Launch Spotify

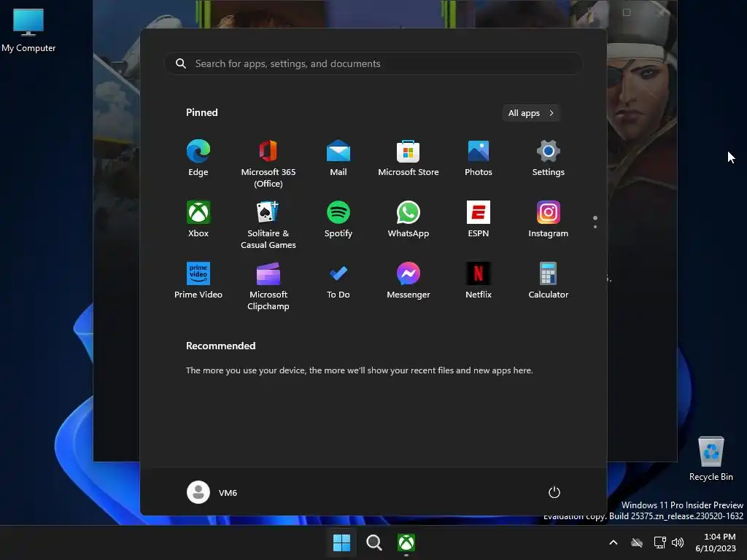(x=338, y=219)
